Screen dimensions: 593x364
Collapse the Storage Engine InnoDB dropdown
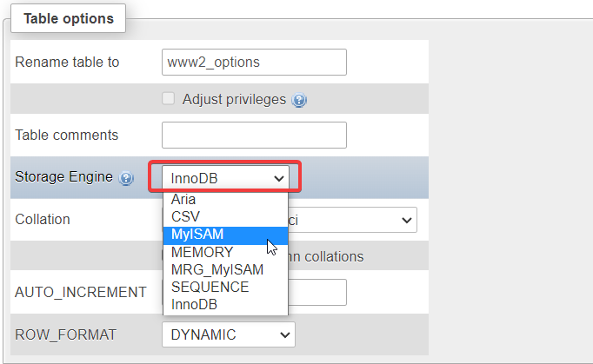pos(225,178)
